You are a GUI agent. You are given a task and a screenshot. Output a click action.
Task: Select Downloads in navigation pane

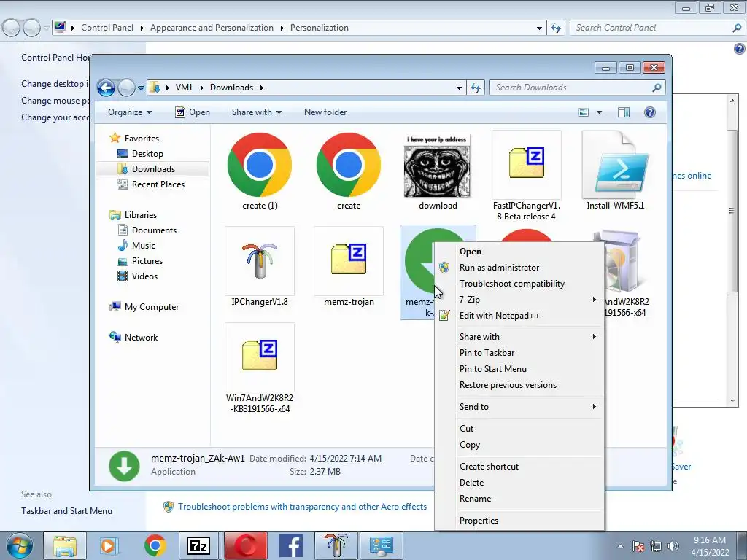[x=152, y=169]
